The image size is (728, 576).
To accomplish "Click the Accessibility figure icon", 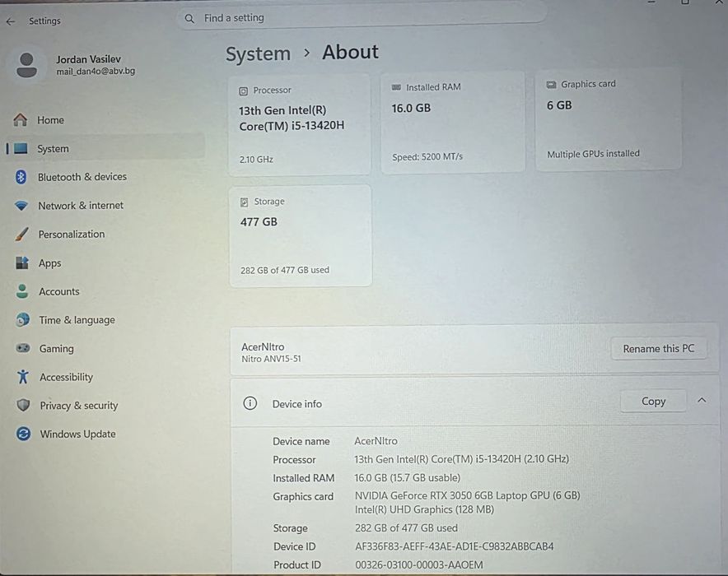I will [x=23, y=377].
